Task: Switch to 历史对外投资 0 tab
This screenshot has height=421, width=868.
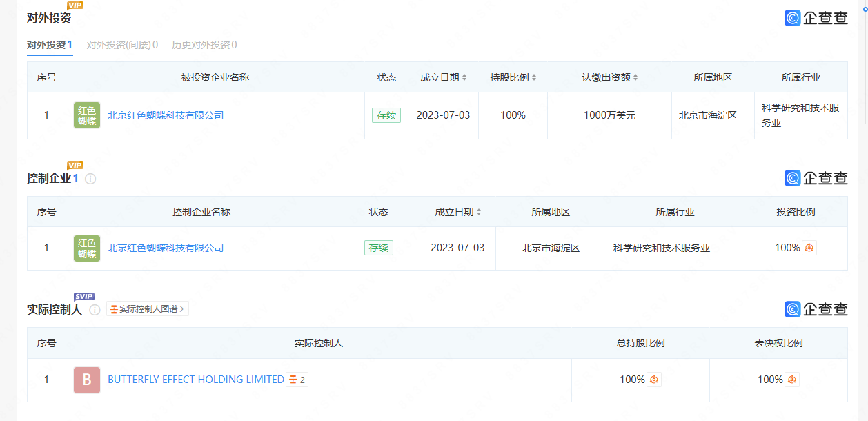Action: pos(204,45)
